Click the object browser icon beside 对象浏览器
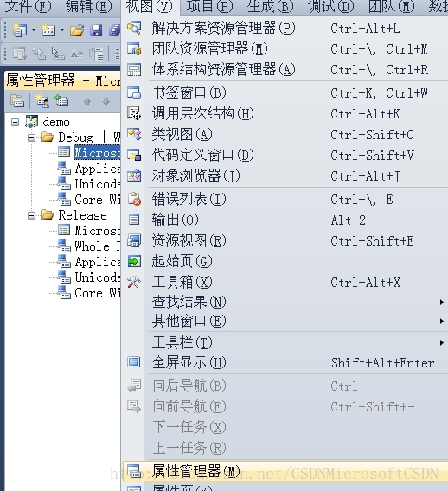The width and height of the screenshot is (448, 491). (134, 175)
